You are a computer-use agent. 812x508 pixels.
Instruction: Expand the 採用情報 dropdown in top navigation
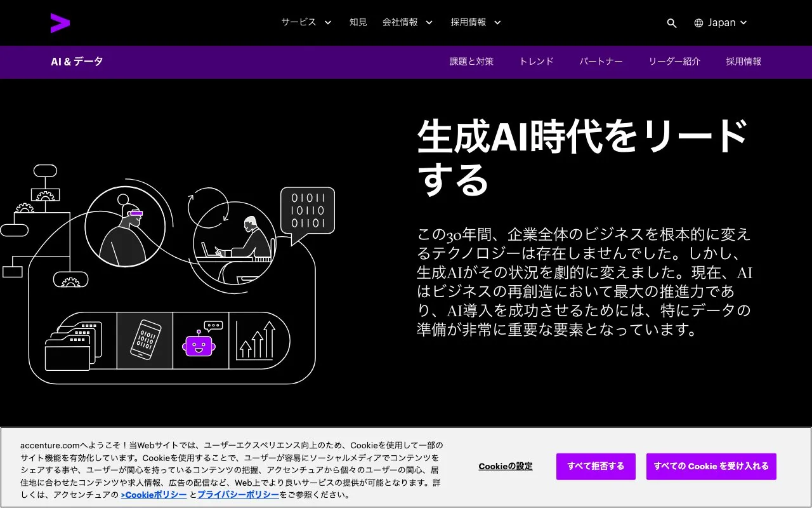tap(476, 22)
